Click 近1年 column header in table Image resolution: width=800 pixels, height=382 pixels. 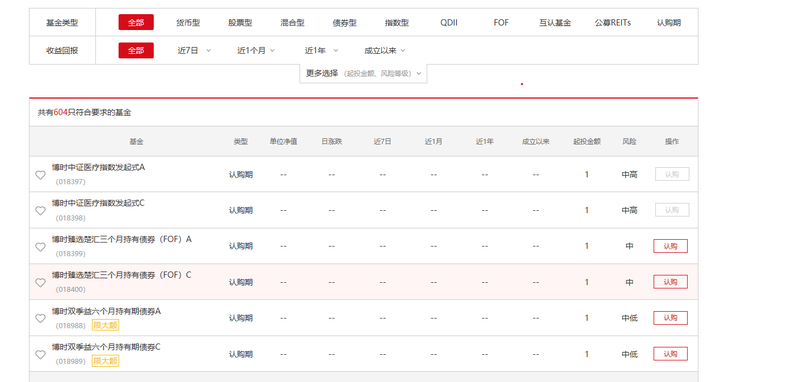click(485, 142)
